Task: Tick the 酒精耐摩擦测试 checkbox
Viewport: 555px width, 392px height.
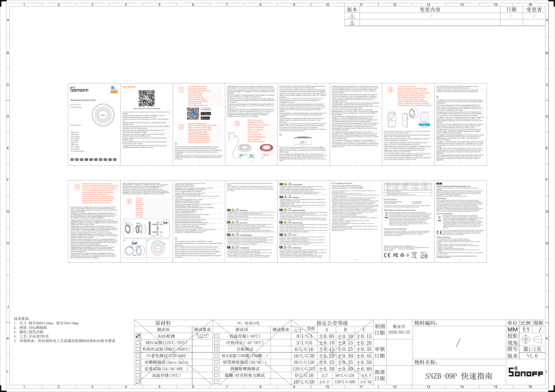Action: click(x=216, y=369)
